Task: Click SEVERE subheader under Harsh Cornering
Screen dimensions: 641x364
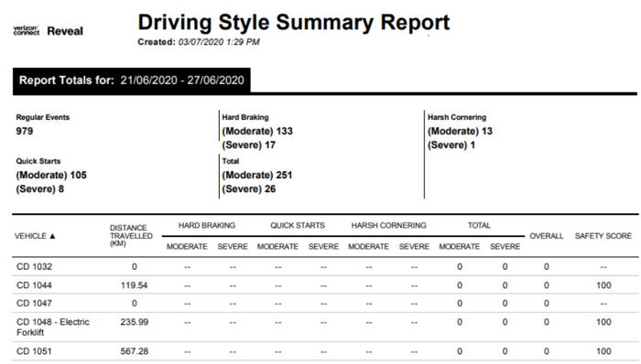Action: coord(414,247)
